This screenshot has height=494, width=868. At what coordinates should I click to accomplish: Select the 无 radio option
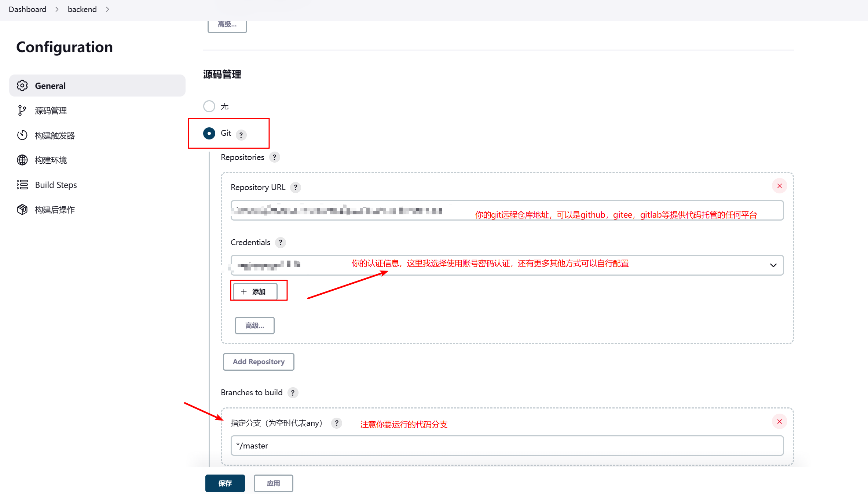click(209, 106)
